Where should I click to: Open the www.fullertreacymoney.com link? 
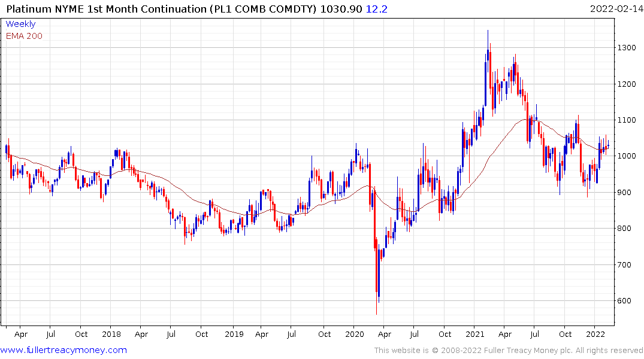pos(64,350)
